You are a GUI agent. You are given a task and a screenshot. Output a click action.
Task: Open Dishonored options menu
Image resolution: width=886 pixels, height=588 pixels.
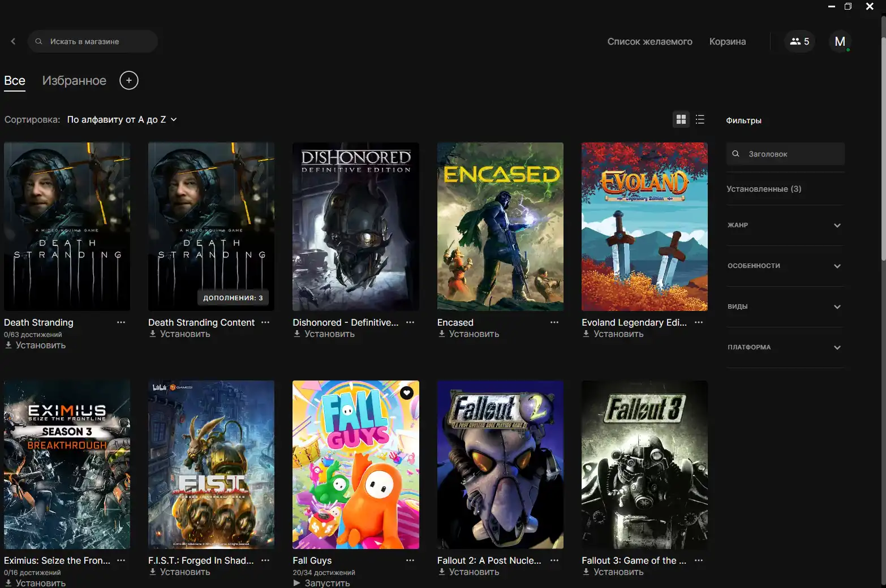[410, 322]
